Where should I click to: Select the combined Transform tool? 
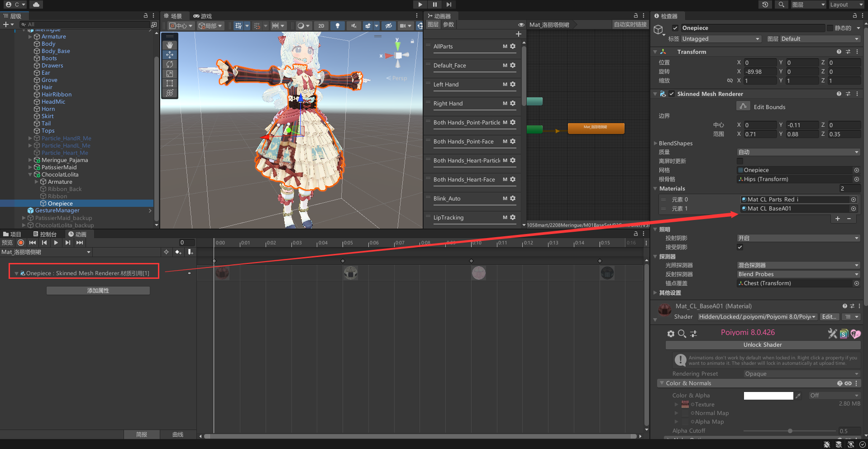click(170, 93)
